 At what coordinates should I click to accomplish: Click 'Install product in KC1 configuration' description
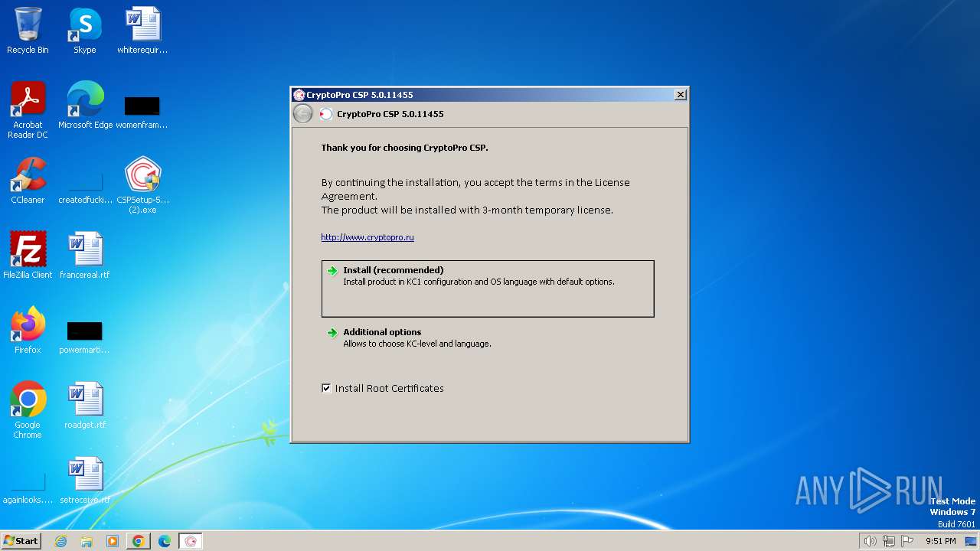coord(479,282)
